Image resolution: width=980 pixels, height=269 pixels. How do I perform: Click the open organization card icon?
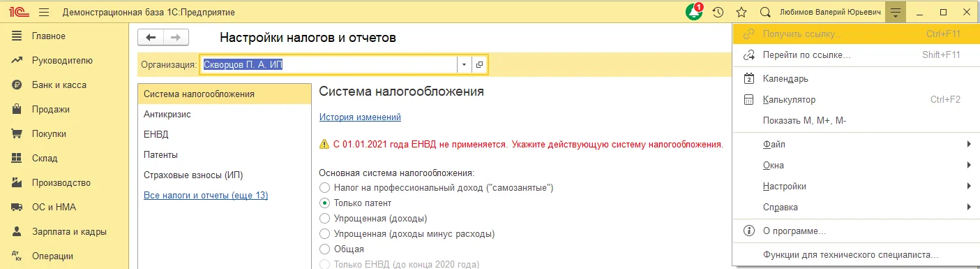(x=479, y=64)
